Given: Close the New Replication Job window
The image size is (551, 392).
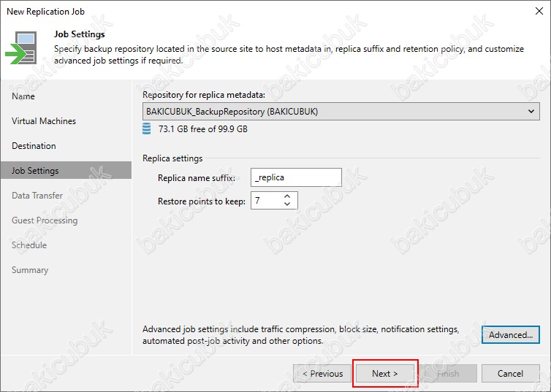Looking at the screenshot, I should tap(539, 11).
